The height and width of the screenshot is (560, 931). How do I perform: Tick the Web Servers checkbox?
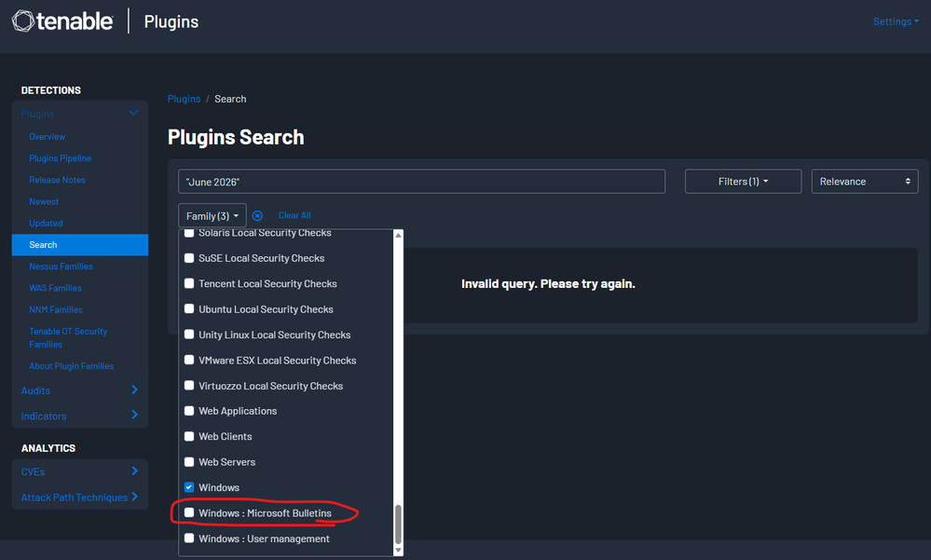(x=189, y=461)
